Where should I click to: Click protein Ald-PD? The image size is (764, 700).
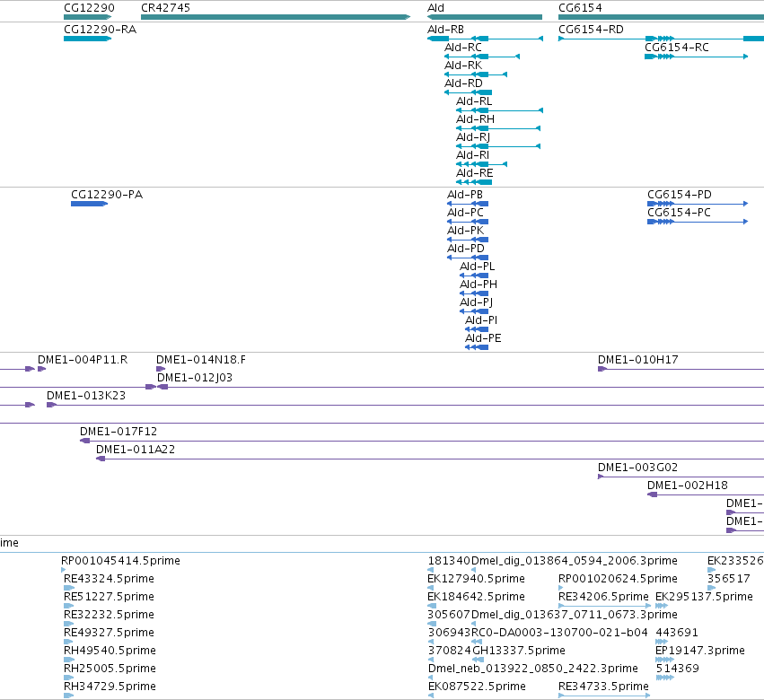click(x=468, y=258)
